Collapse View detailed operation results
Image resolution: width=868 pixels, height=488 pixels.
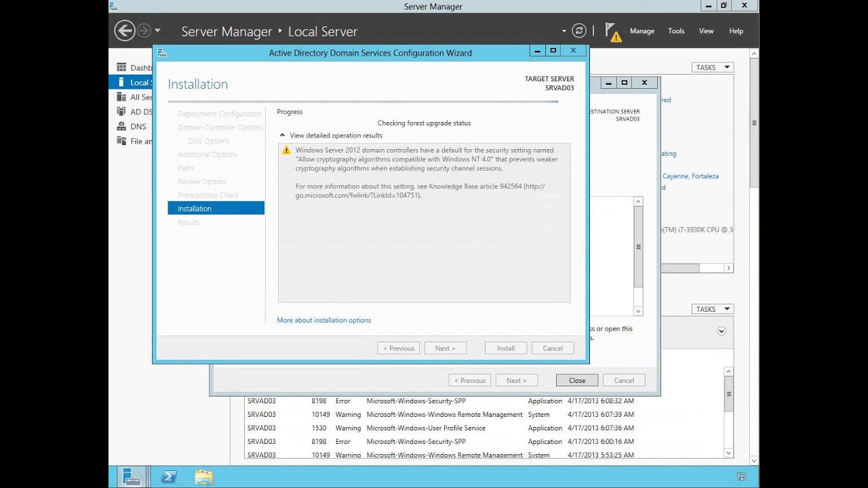[x=282, y=136]
